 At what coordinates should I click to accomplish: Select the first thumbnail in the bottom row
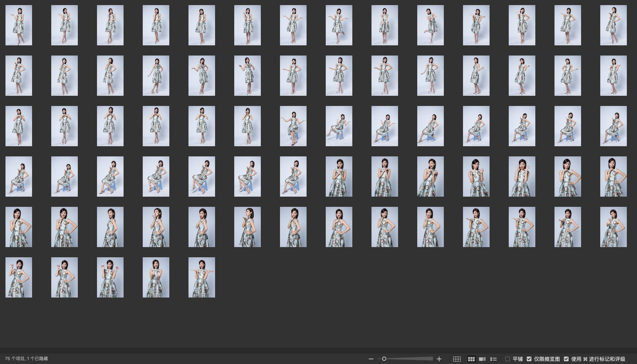[19, 278]
